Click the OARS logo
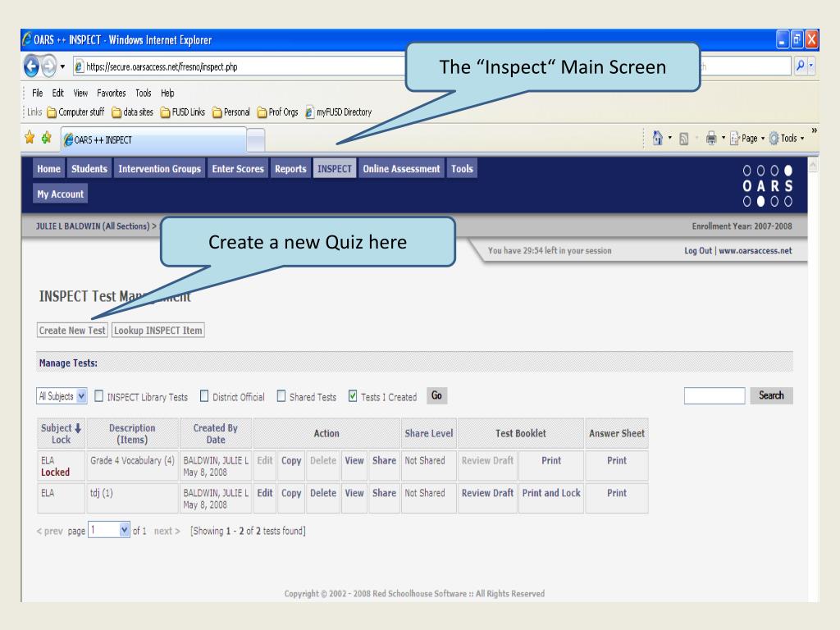840x630 pixels. (x=767, y=186)
